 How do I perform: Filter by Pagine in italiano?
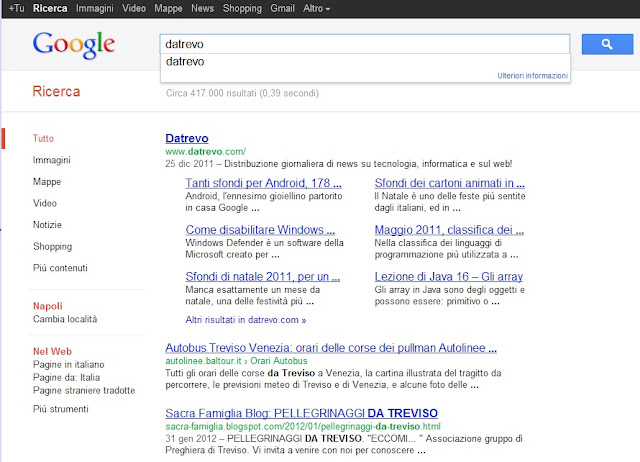69,364
